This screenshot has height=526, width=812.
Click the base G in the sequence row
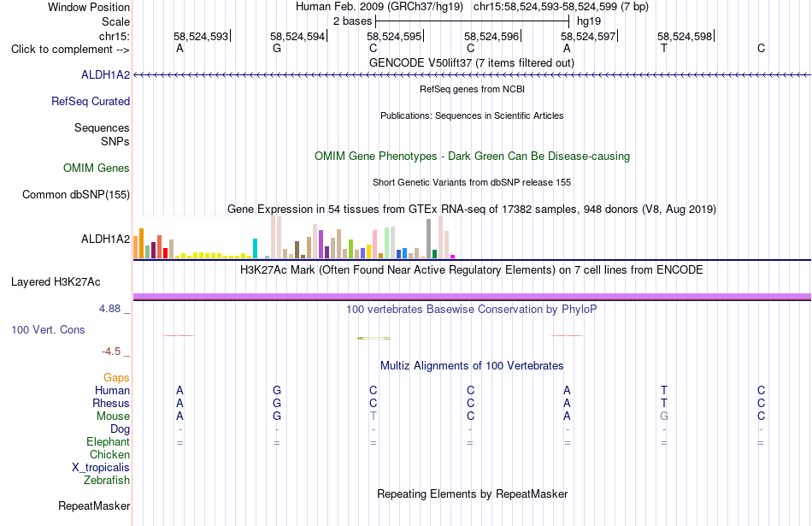pos(277,49)
